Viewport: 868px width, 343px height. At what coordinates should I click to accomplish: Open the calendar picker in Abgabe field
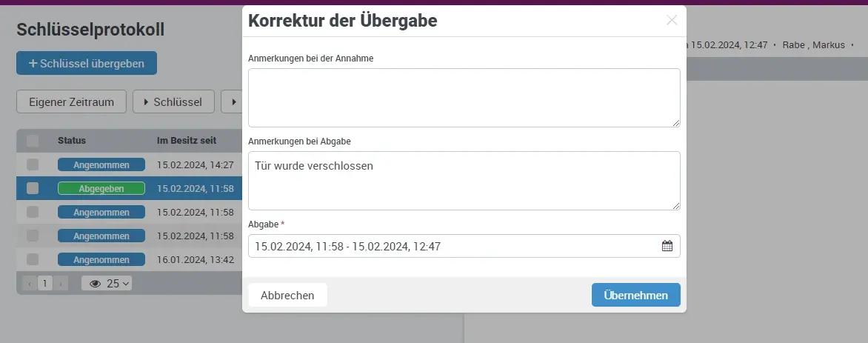tap(667, 246)
